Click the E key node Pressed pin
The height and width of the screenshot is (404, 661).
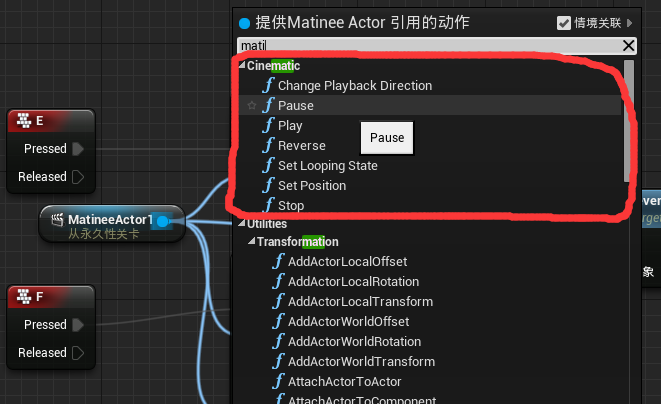(x=78, y=149)
